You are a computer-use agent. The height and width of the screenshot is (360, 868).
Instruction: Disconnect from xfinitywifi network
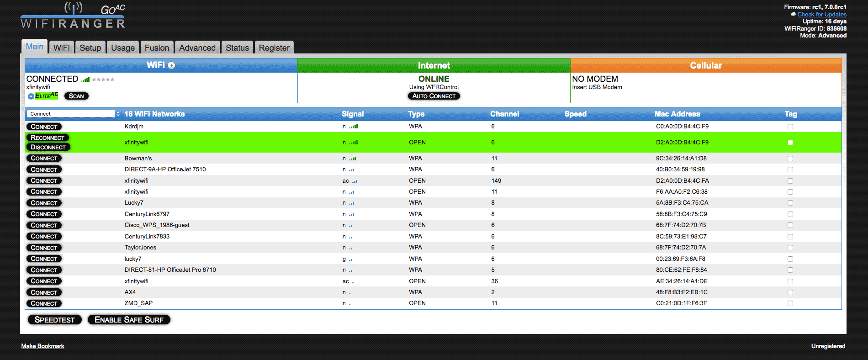(48, 147)
